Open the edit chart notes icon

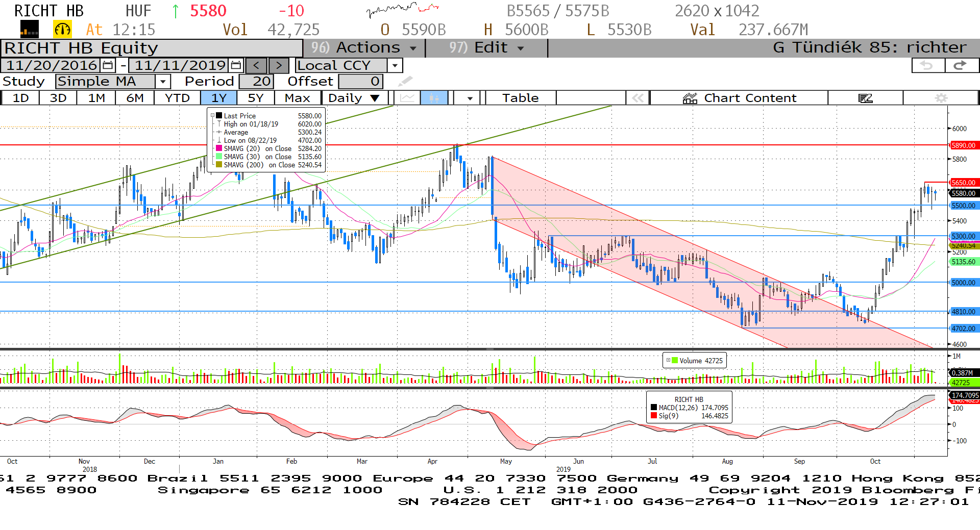[865, 98]
